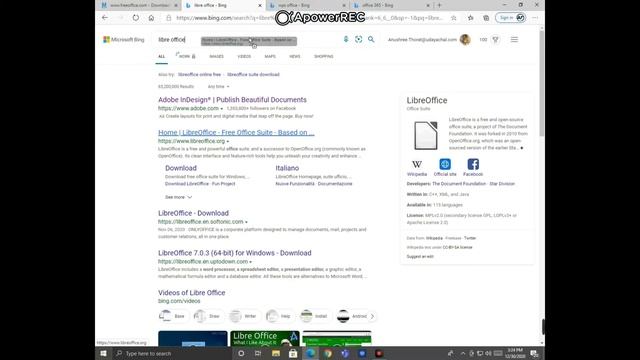This screenshot has width=640, height=360.
Task: Go back using the browser back arrow
Action: coord(105,18)
